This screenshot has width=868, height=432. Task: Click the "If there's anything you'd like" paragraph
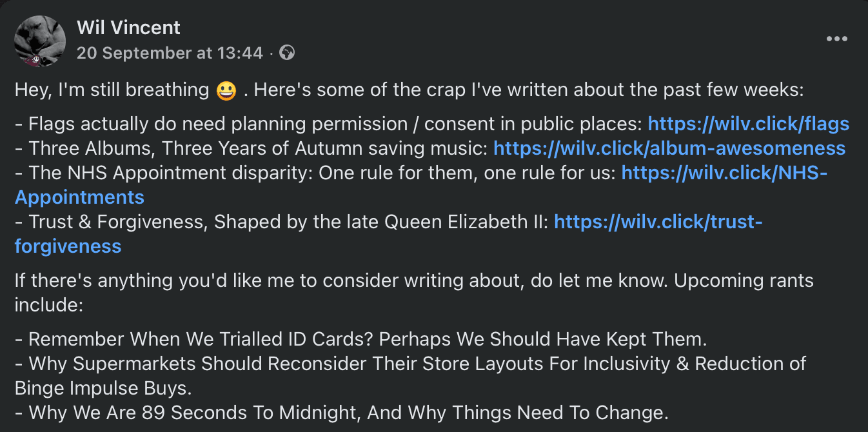pos(413,281)
